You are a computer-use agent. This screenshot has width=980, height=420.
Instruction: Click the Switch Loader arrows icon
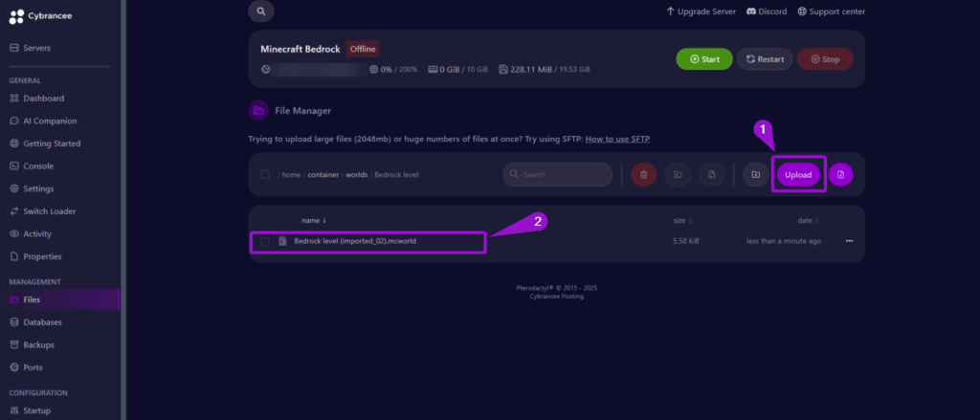point(14,211)
